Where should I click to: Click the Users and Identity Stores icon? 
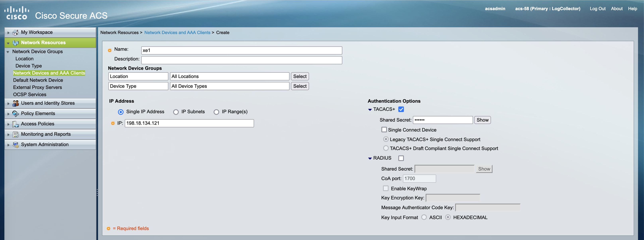pos(16,103)
